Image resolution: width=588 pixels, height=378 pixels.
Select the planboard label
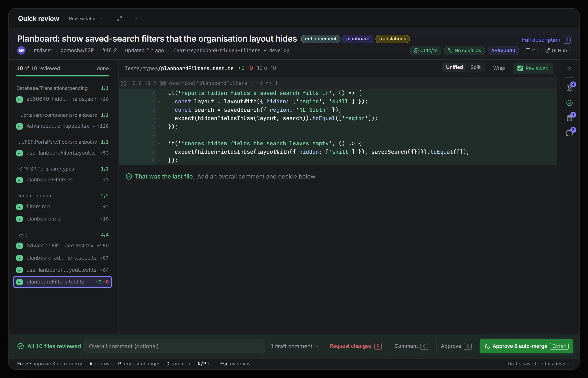click(x=358, y=39)
